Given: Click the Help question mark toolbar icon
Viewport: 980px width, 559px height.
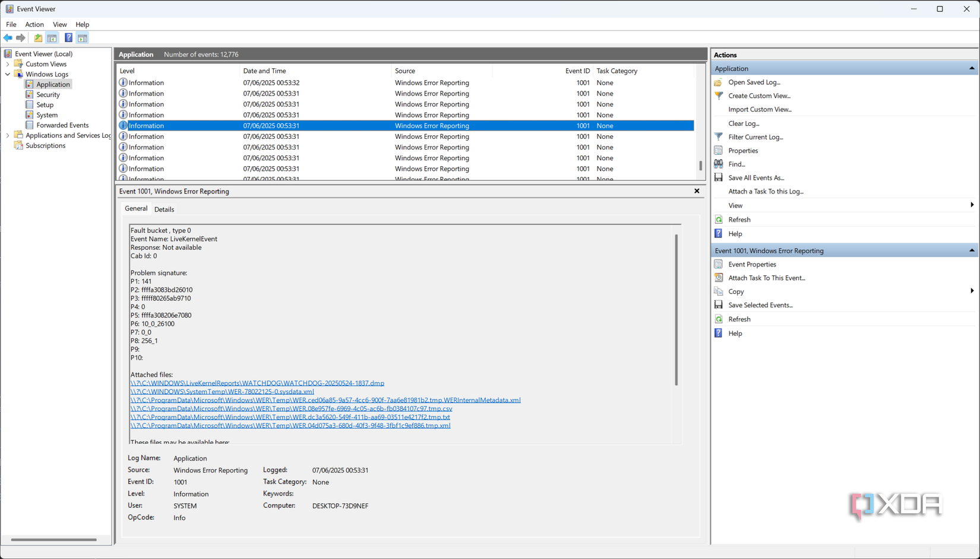Looking at the screenshot, I should click(68, 37).
